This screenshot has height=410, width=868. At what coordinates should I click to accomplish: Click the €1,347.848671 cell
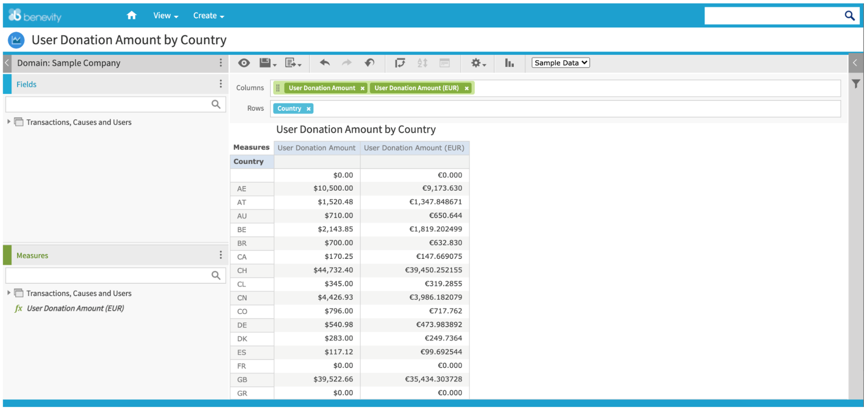(415, 202)
